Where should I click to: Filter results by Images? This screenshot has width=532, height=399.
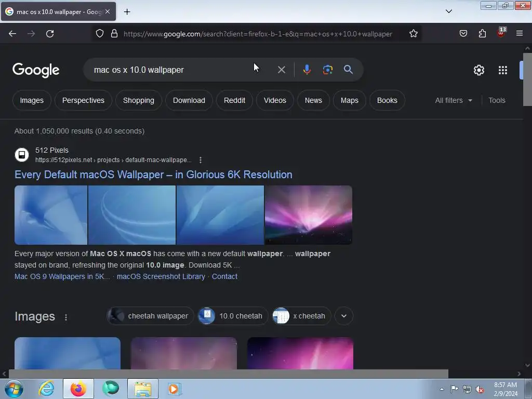coord(32,100)
